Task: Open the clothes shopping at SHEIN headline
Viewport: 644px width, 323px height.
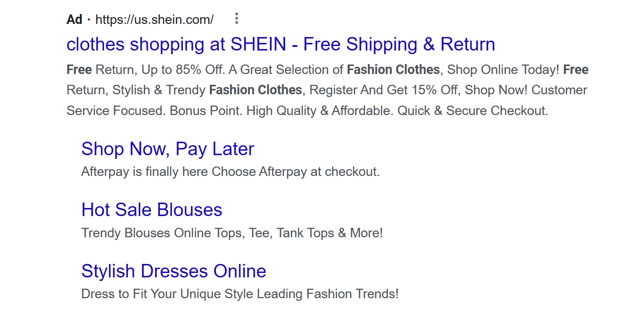Action: click(281, 44)
